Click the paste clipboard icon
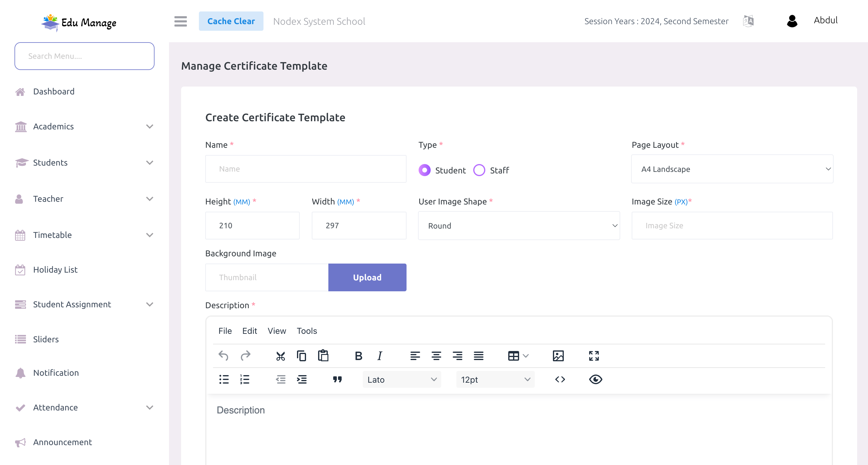Viewport: 868px width, 465px height. click(323, 356)
